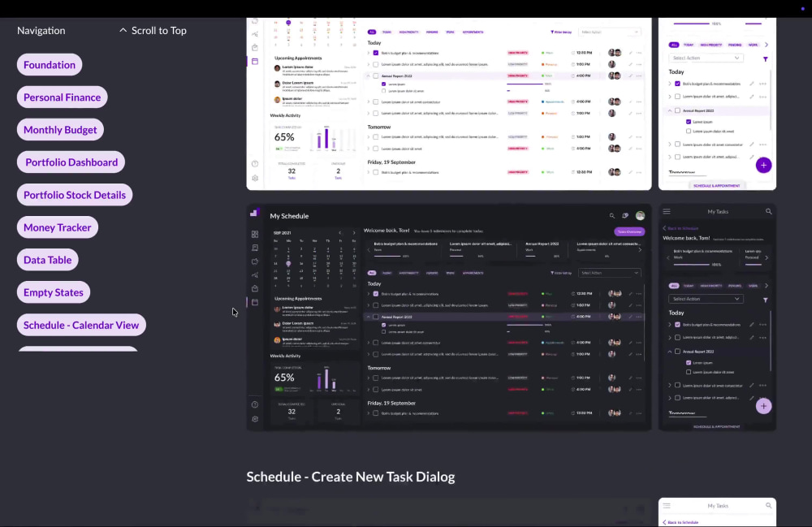The image size is (812, 527).
Task: Collapse Annual Report 2022 in light mobile
Action: 670,110
